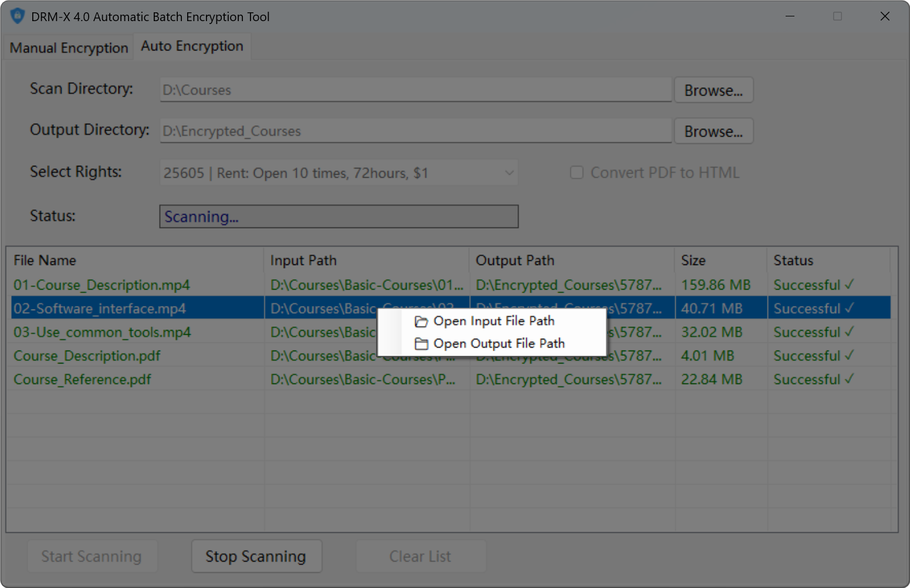
Task: Select the Auto Encryption tab
Action: click(192, 46)
